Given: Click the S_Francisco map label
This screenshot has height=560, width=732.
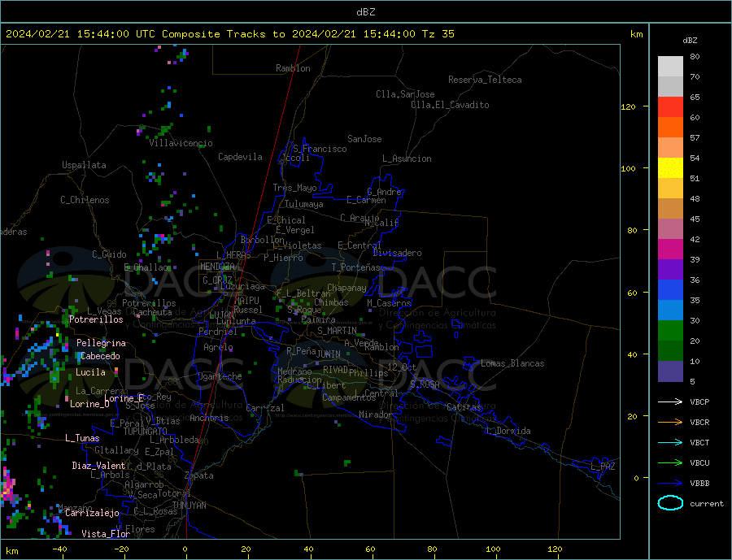Looking at the screenshot, I should pyautogui.click(x=320, y=150).
